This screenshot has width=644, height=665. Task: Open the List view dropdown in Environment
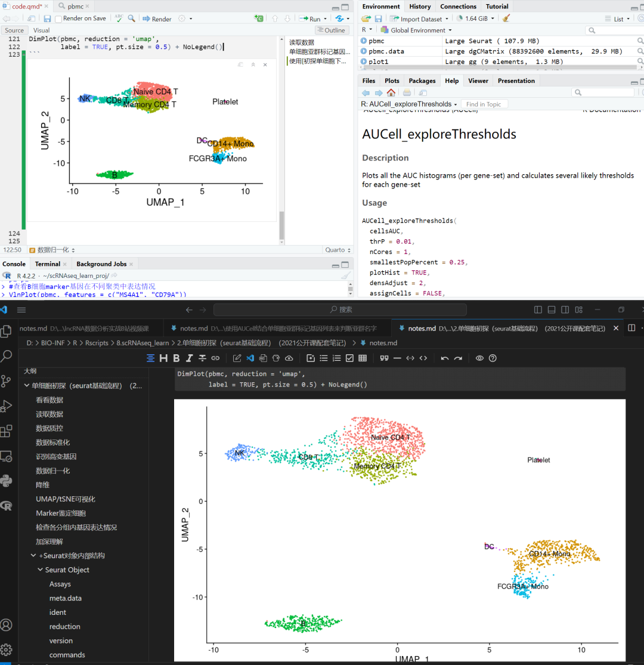point(617,18)
